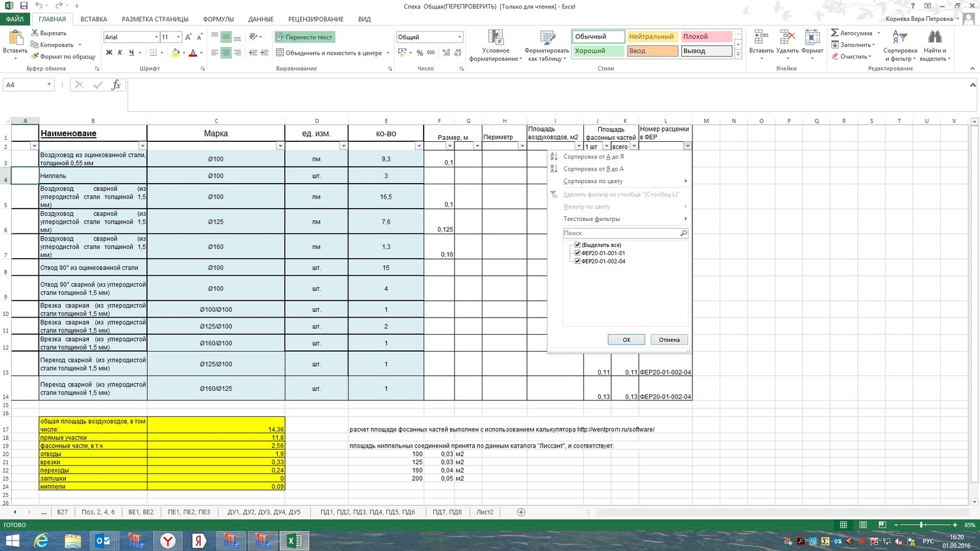Increase font size with the large A
The height and width of the screenshot is (551, 980).
click(188, 37)
